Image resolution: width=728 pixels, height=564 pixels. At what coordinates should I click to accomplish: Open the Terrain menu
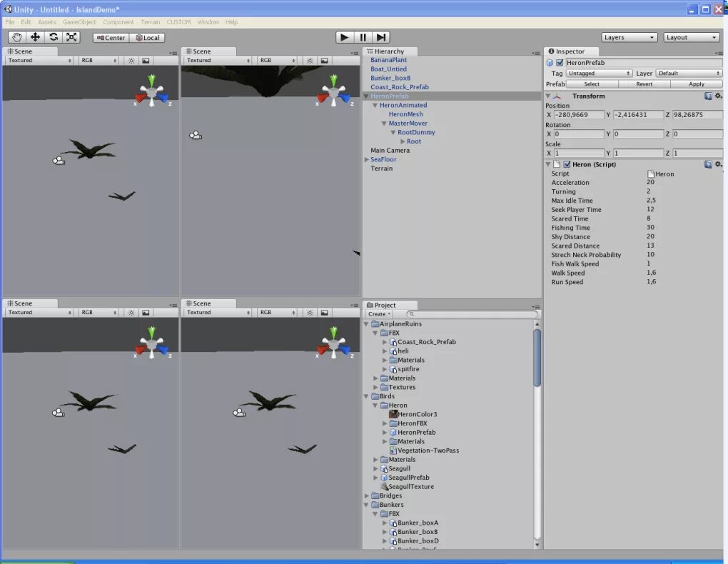click(x=151, y=22)
